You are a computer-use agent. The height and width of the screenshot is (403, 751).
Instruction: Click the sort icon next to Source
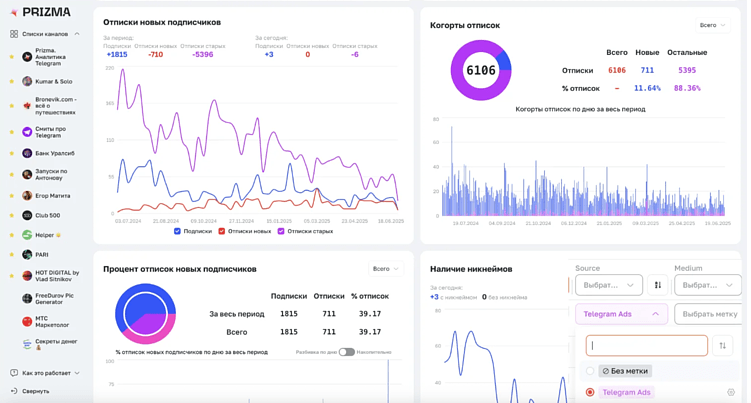657,285
